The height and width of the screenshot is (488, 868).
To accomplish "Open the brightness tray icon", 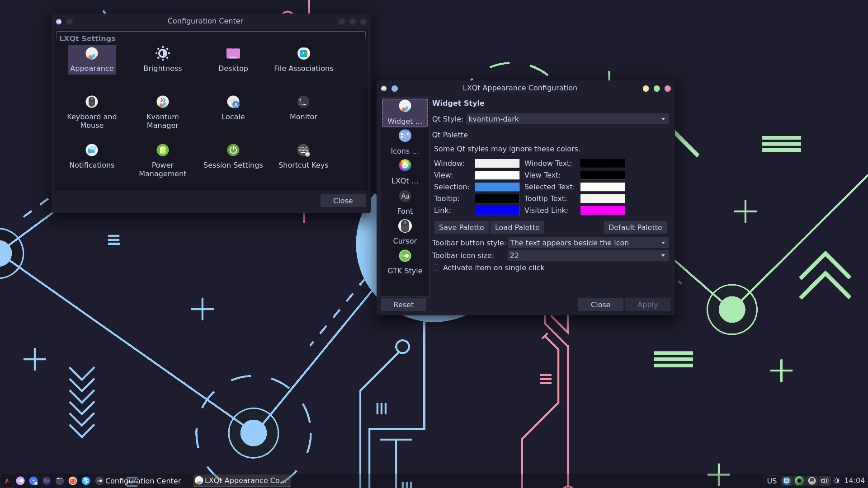I will [837, 481].
